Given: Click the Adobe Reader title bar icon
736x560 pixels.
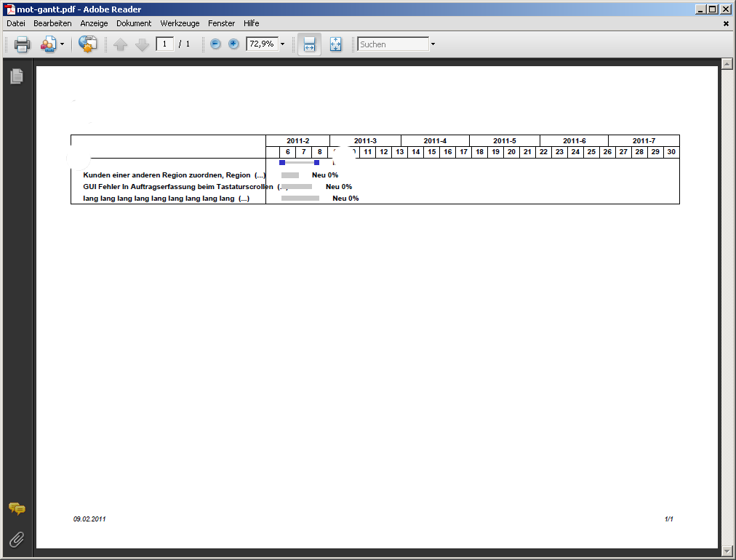Looking at the screenshot, I should pos(9,9).
